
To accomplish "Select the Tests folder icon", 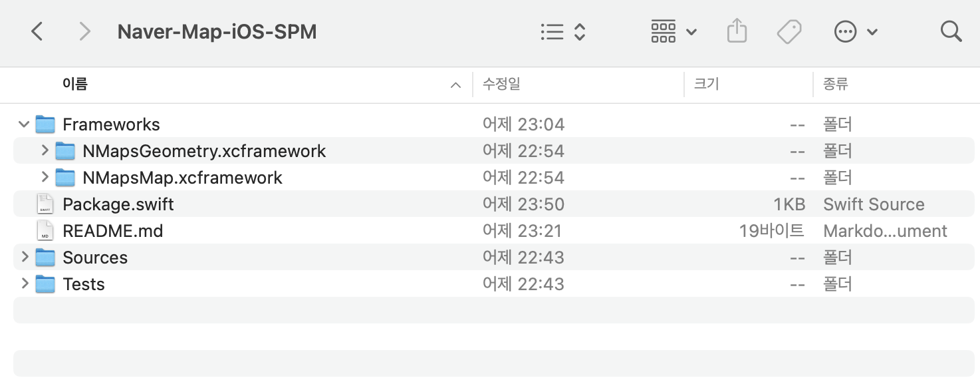I will 45,284.
